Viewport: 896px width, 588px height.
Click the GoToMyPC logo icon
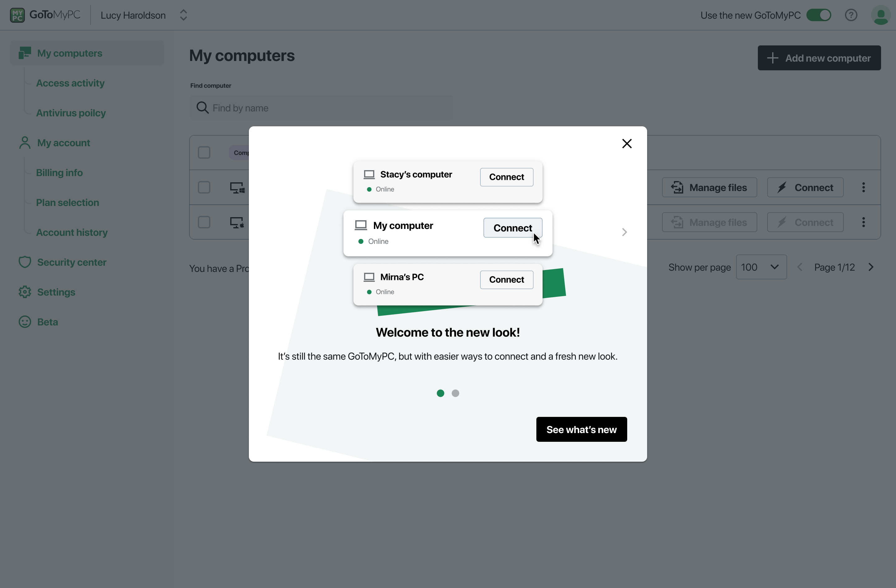pos(17,15)
